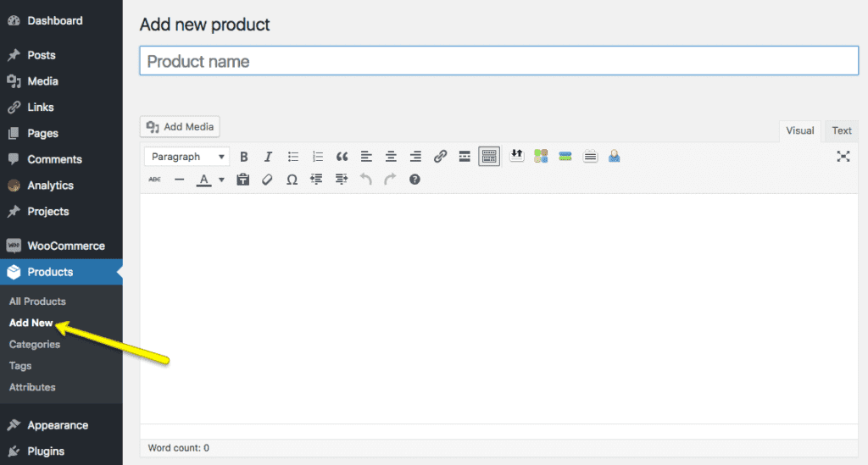Open product Attributes

(32, 387)
